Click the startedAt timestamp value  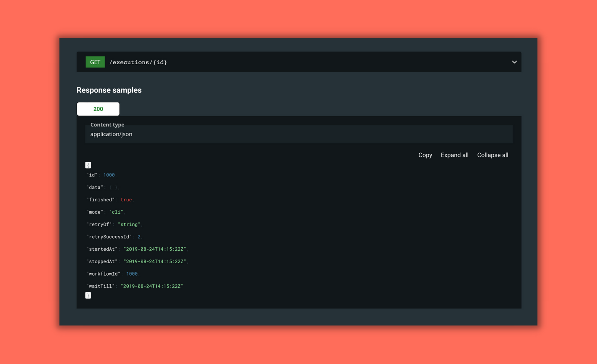click(156, 249)
